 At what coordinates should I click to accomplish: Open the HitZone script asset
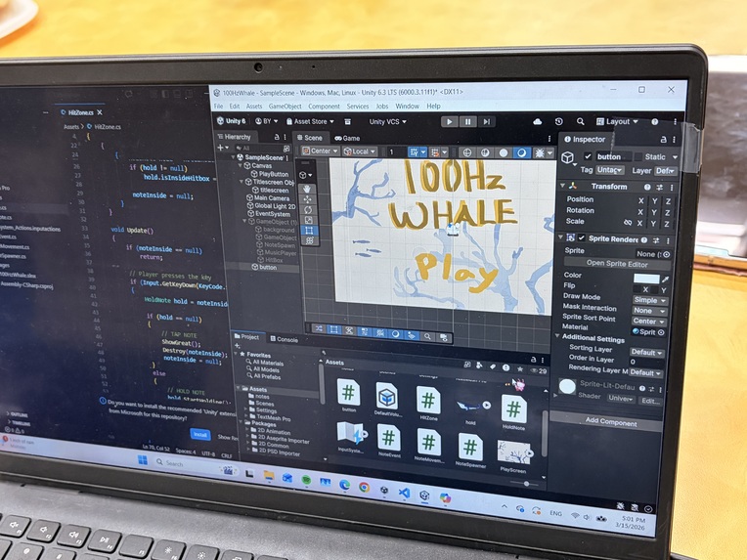pyautogui.click(x=428, y=403)
